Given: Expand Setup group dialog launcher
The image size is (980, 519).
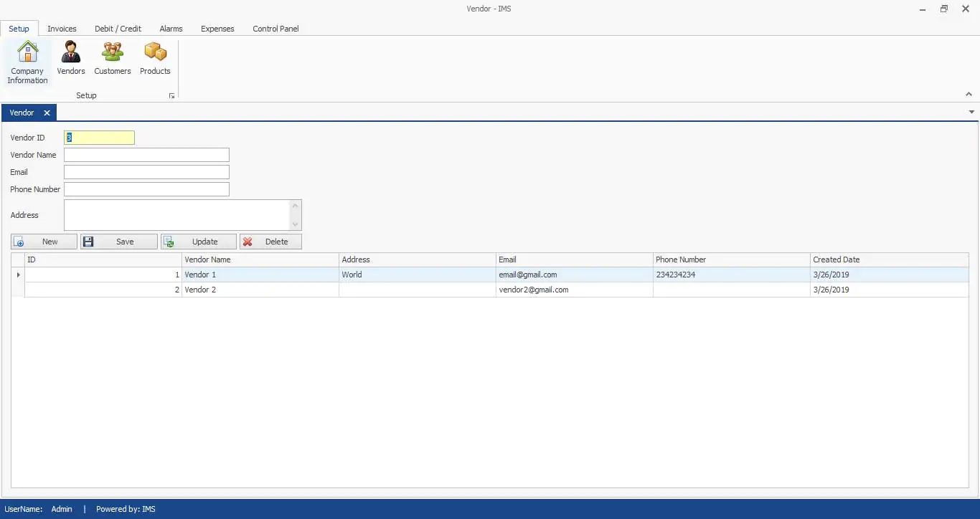Looking at the screenshot, I should (171, 96).
